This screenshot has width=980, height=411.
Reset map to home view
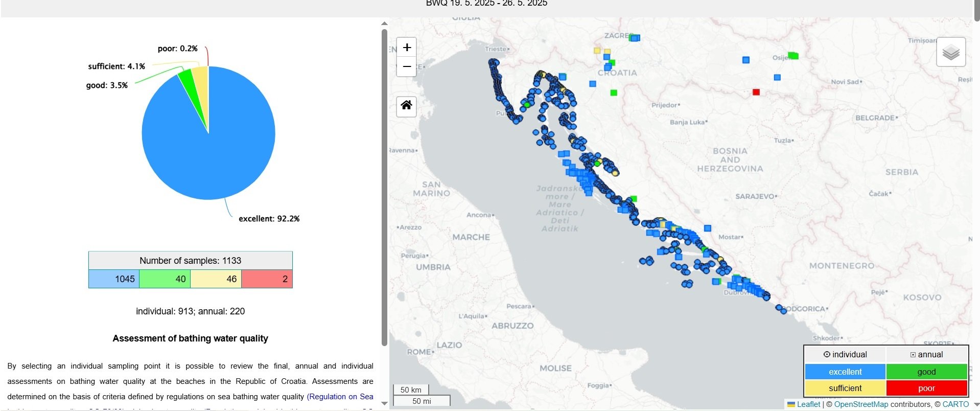[406, 106]
